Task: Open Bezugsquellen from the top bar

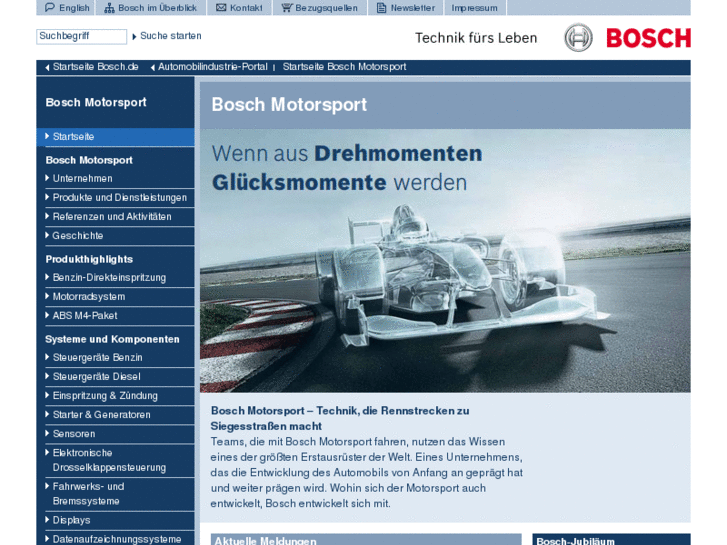Action: point(326,8)
